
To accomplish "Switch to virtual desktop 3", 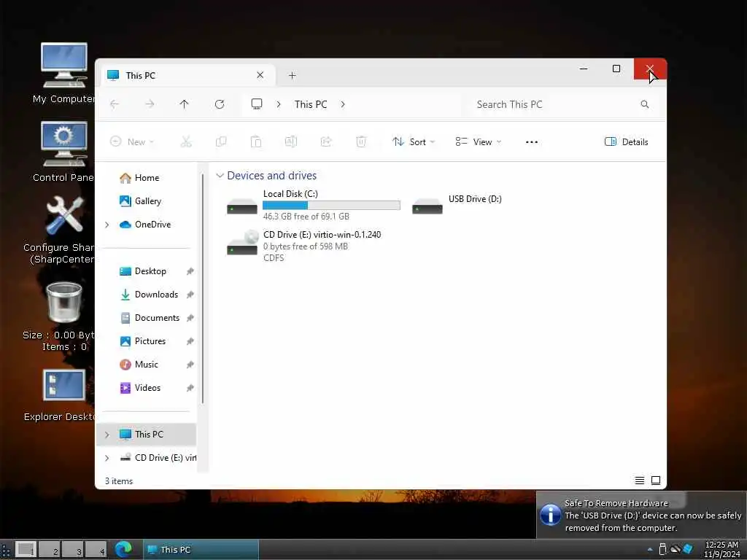I will 72,550.
